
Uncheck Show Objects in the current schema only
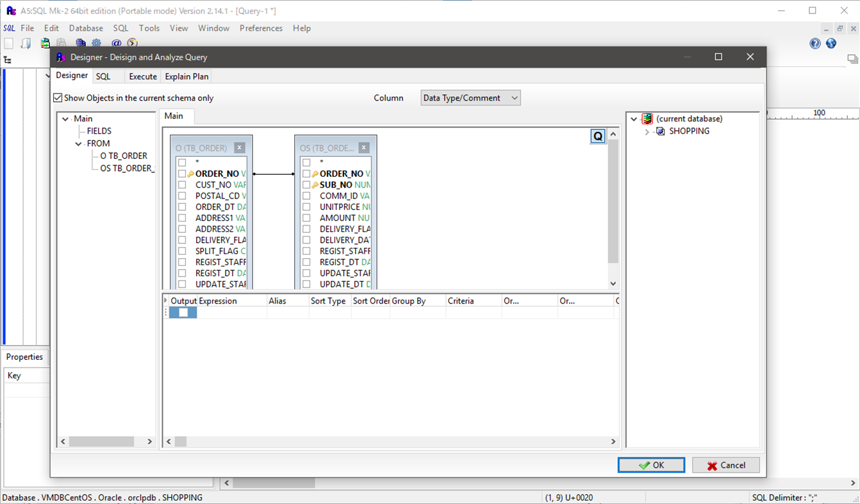58,98
